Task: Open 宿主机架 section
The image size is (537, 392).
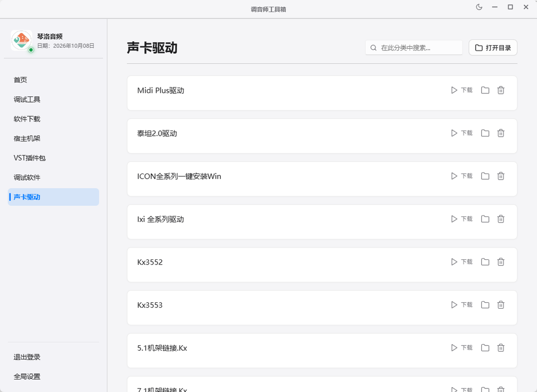Action: pos(53,138)
